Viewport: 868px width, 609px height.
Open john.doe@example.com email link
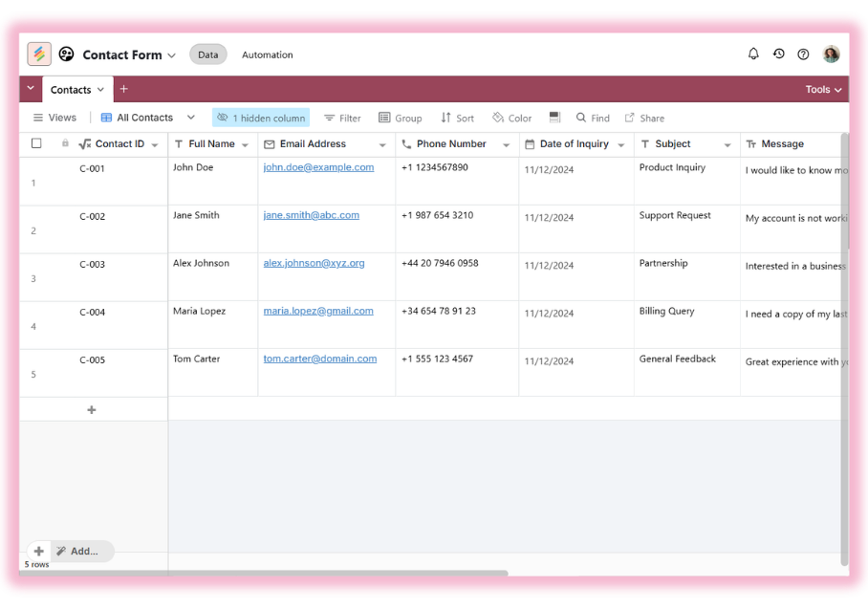318,167
